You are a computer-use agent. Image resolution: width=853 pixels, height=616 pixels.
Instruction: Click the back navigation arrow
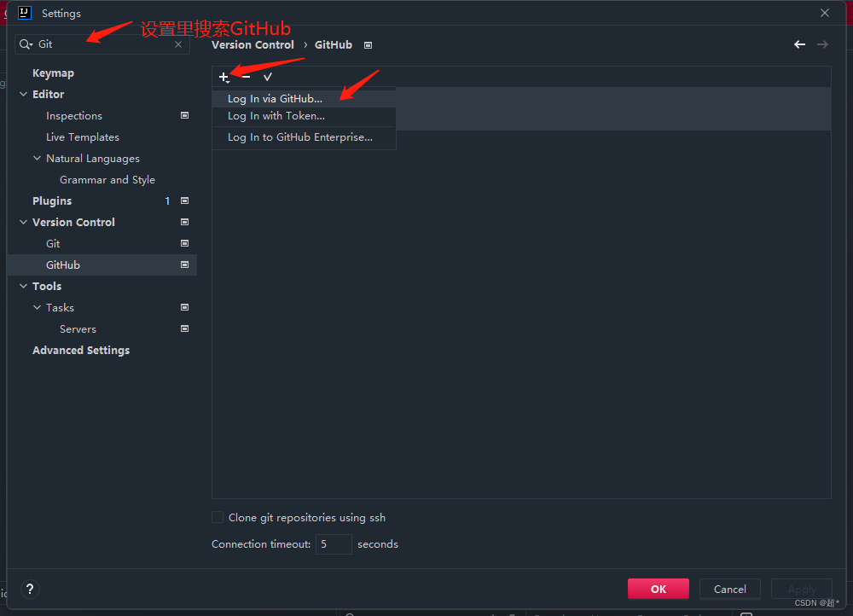tap(799, 44)
